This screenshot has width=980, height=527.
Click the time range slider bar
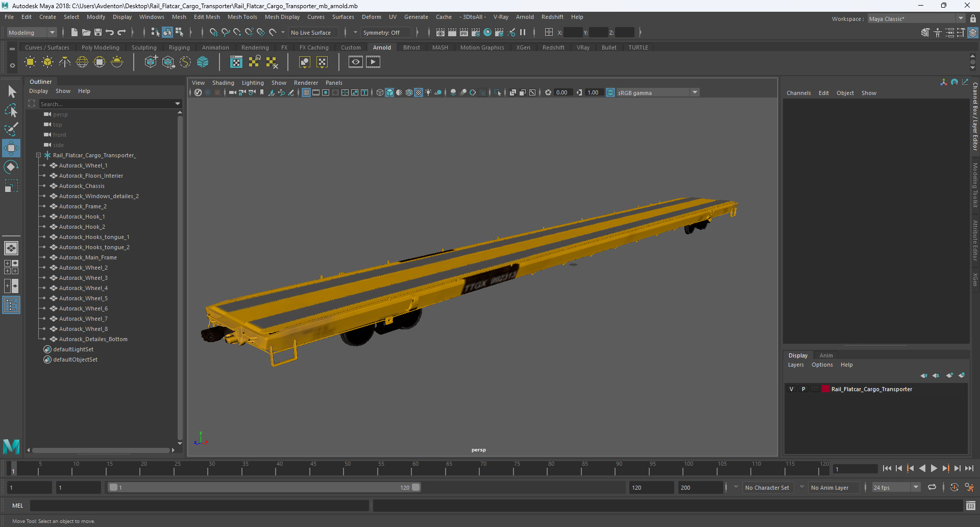264,488
